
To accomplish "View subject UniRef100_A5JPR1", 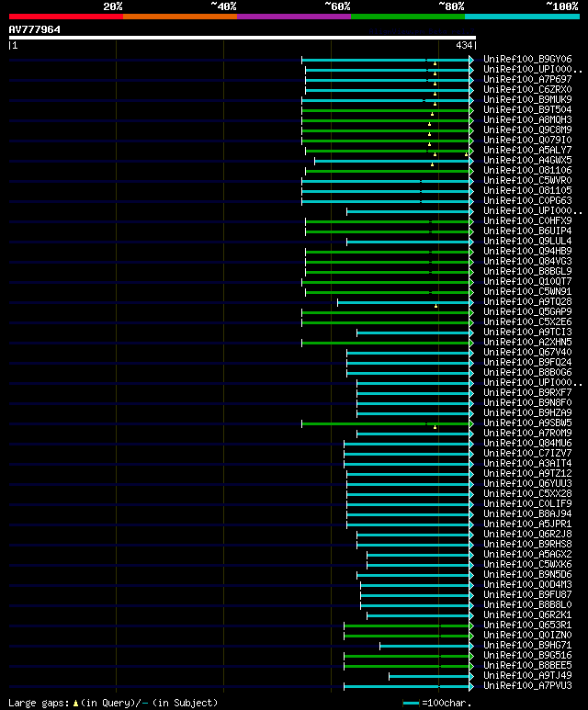I will (x=527, y=524).
